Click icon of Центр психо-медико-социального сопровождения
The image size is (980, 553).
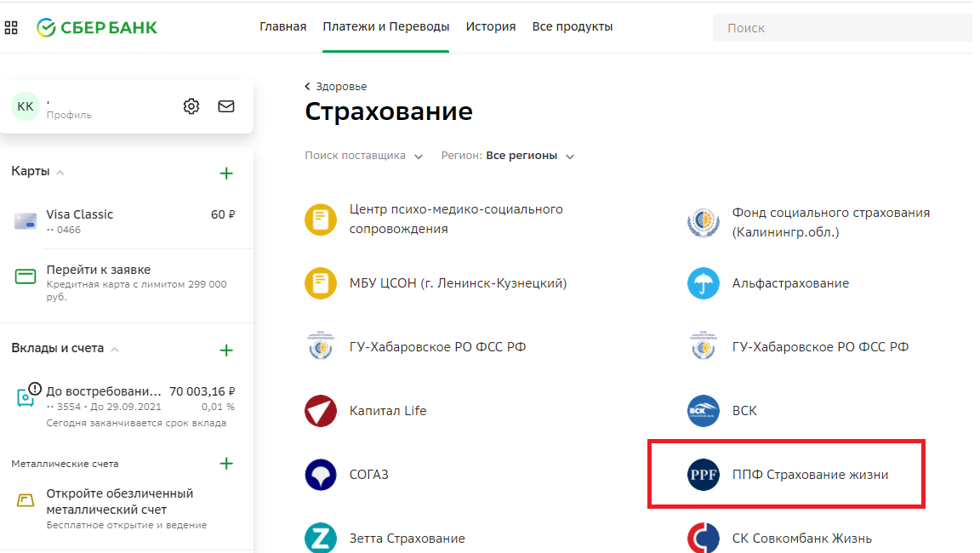[x=321, y=219]
